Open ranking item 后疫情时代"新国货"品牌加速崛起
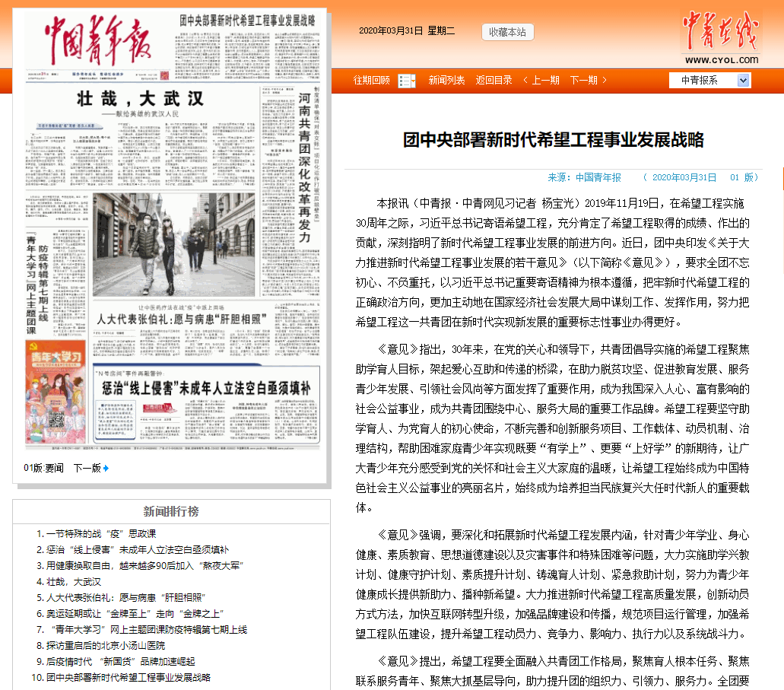Viewport: 784px width, 690px height. [x=120, y=662]
